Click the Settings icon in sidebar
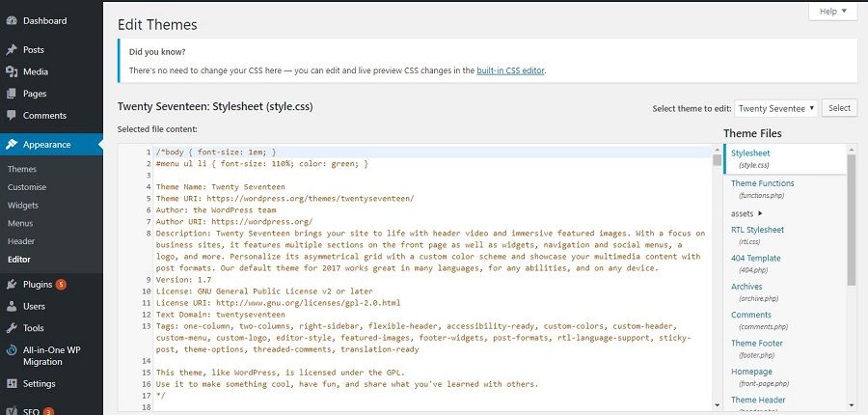Screen dimensions: 868x415 (12, 383)
